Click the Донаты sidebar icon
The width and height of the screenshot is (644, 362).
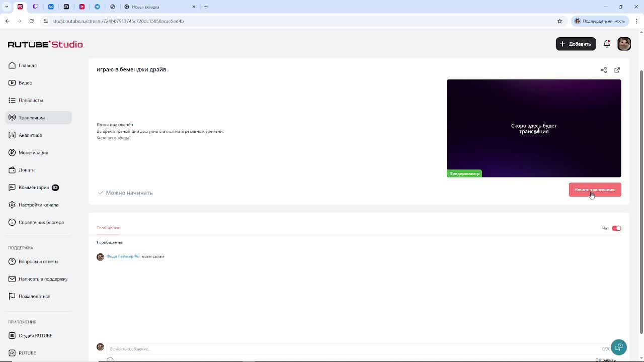(12, 170)
